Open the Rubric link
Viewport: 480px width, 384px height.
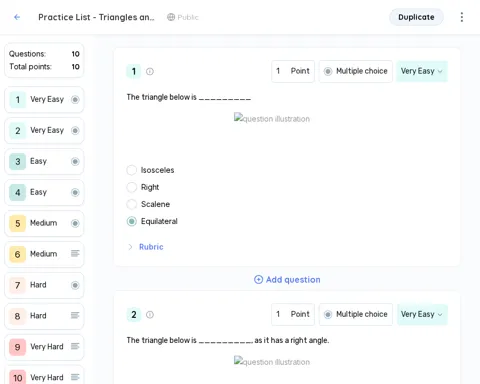tap(151, 247)
